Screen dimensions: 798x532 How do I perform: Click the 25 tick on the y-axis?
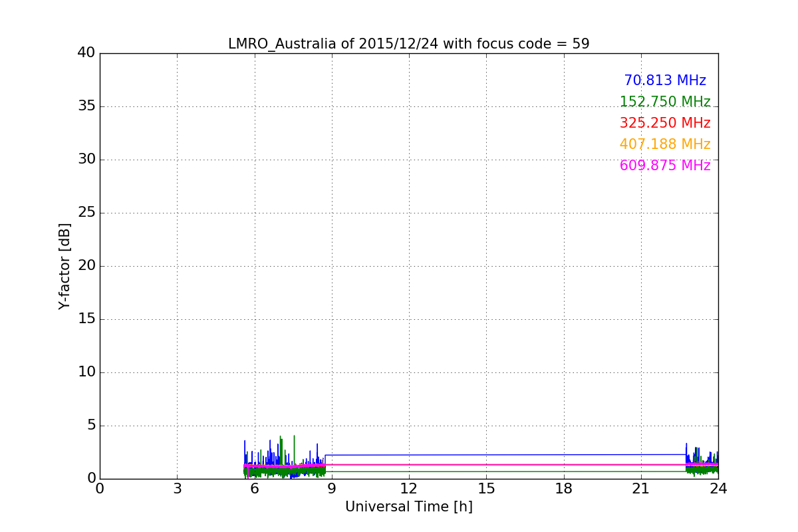(86, 213)
